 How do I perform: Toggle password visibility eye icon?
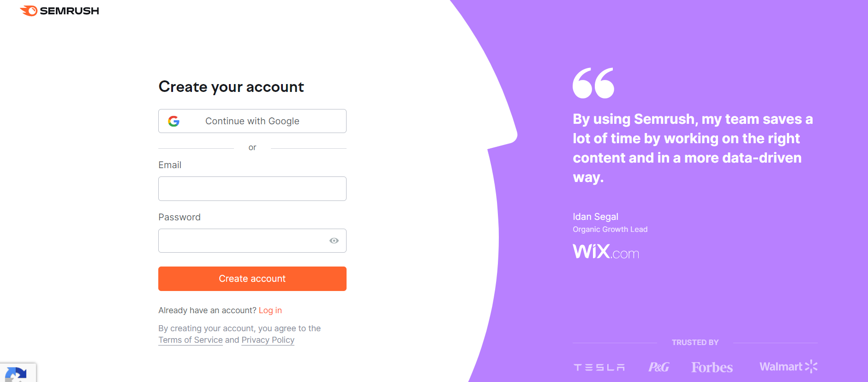pyautogui.click(x=334, y=241)
